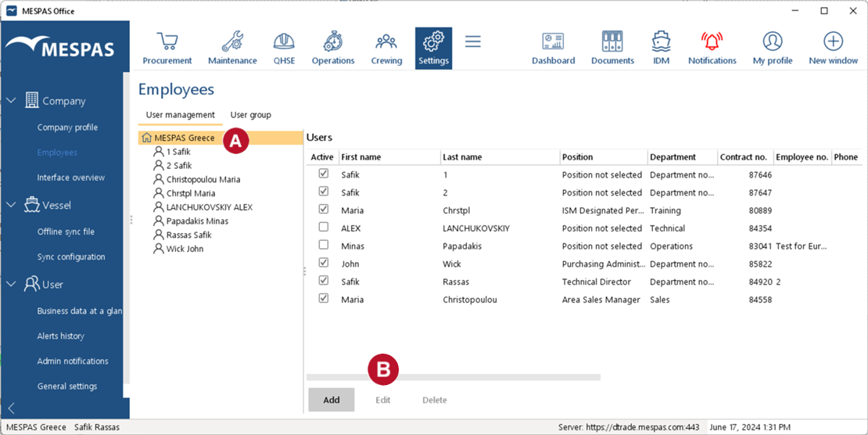Toggle Active checkbox for Maria Christopoulou
This screenshot has width=868, height=435.
[x=324, y=297]
